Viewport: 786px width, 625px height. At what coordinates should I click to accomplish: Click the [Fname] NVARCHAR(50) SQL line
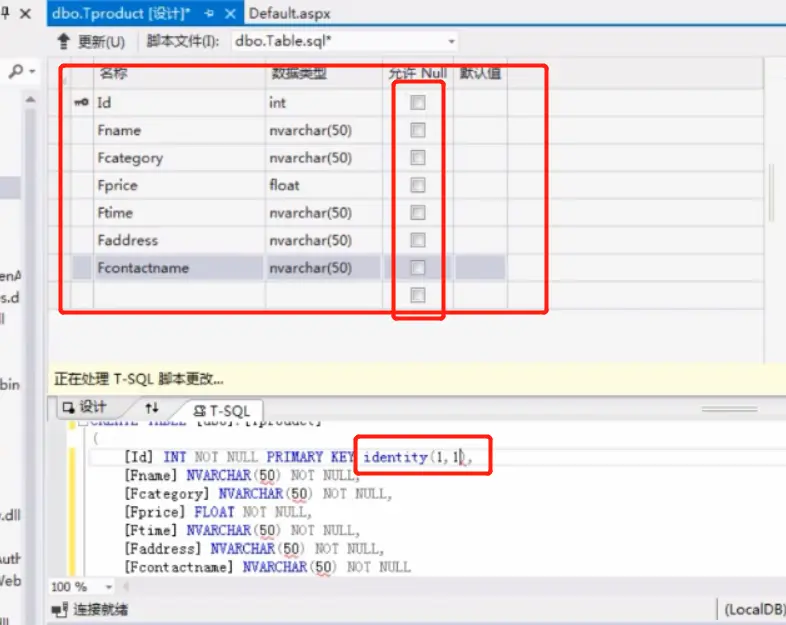click(242, 475)
